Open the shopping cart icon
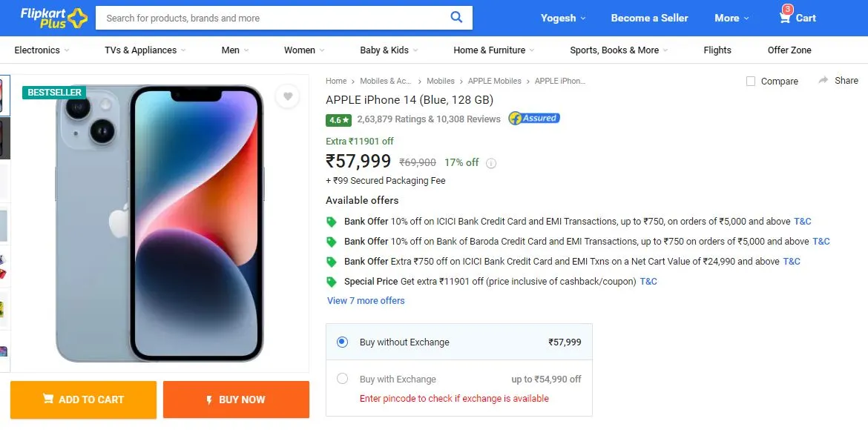The height and width of the screenshot is (444, 868). (x=784, y=18)
